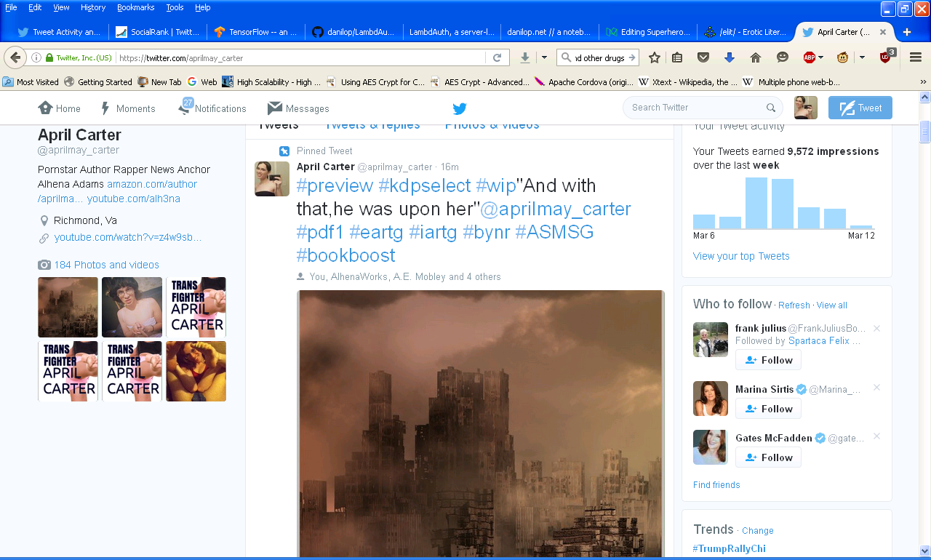Submit search with the search bar arrow
931x560 pixels.
tap(632, 57)
